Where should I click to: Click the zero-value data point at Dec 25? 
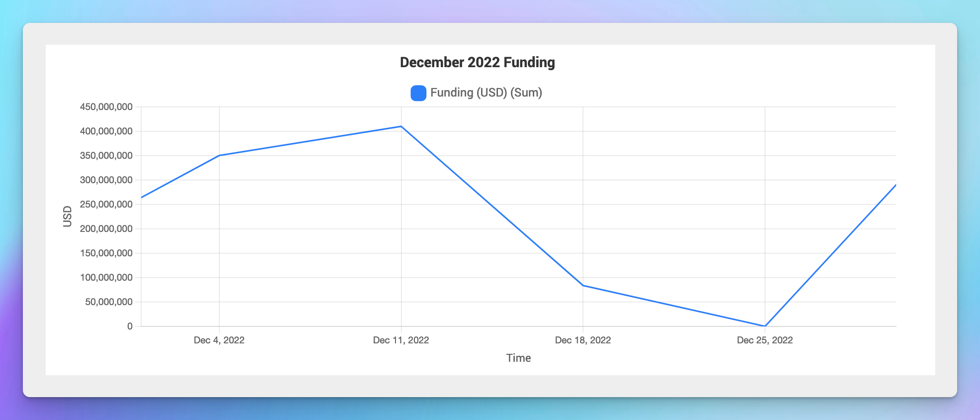(765, 326)
